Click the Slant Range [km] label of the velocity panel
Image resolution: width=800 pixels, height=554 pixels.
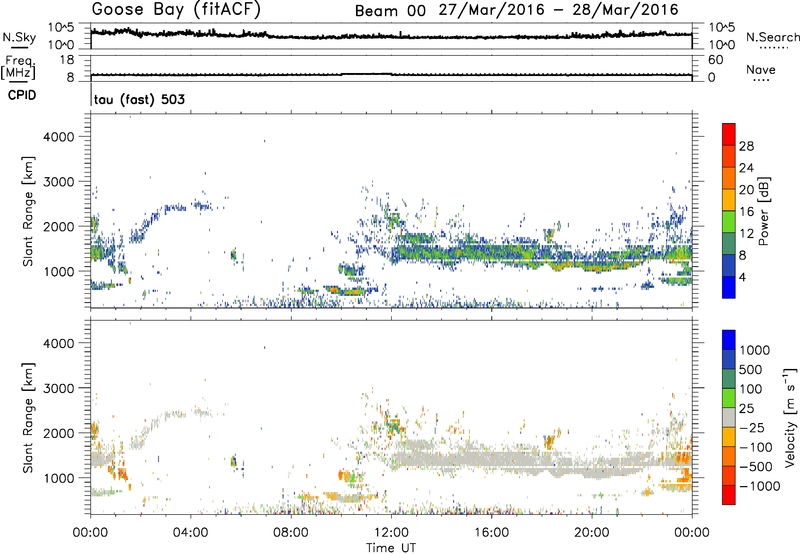point(28,418)
